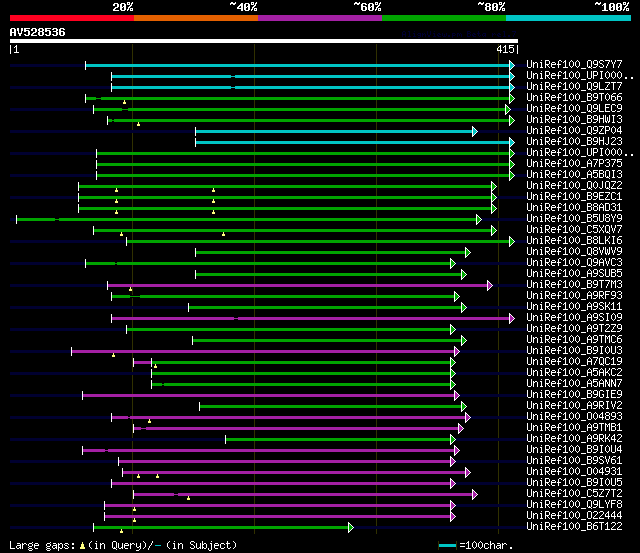Select the UniRef100_B5U8Y9 label
The height and width of the screenshot is (553, 640).
click(x=574, y=219)
